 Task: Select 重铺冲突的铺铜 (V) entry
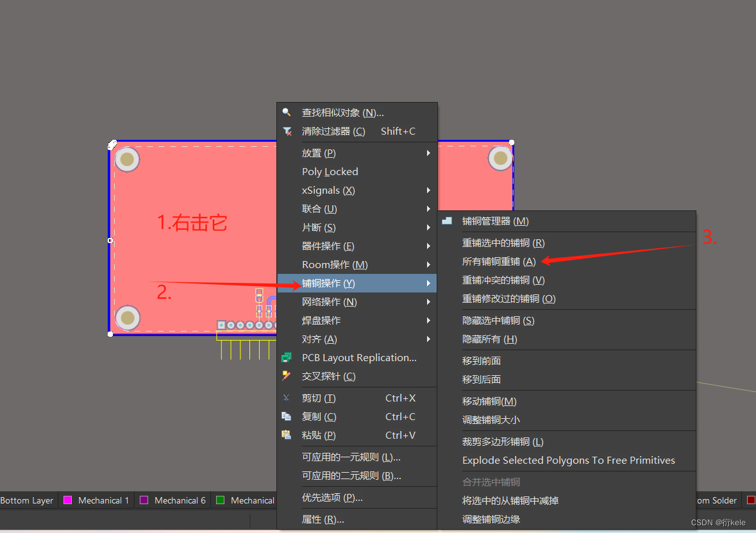[x=567, y=280]
